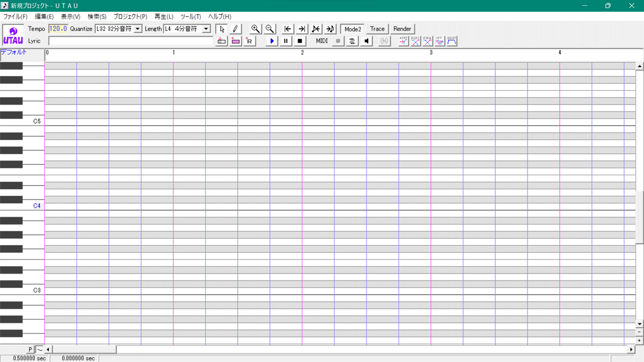The image size is (644, 362).
Task: Click the P2P3 envelope icon
Action: 415,41
